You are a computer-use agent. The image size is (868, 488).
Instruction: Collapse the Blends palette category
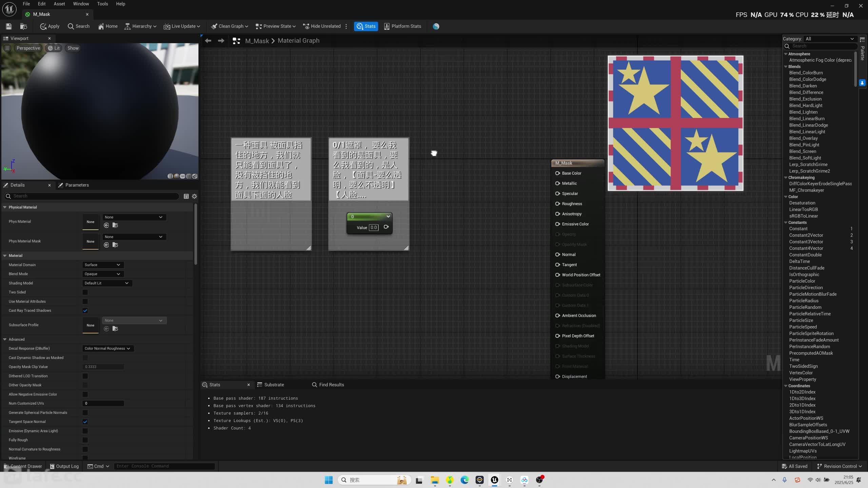pos(786,67)
